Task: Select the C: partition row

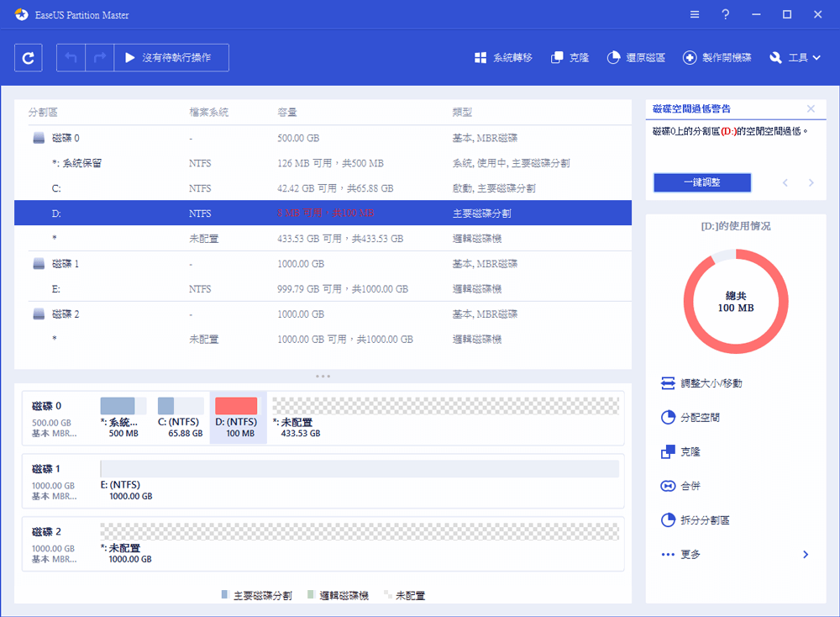Action: tap(323, 188)
